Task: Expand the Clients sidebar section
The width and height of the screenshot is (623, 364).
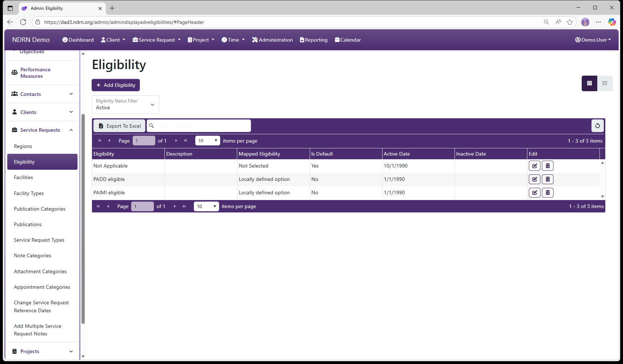Action: pyautogui.click(x=42, y=112)
